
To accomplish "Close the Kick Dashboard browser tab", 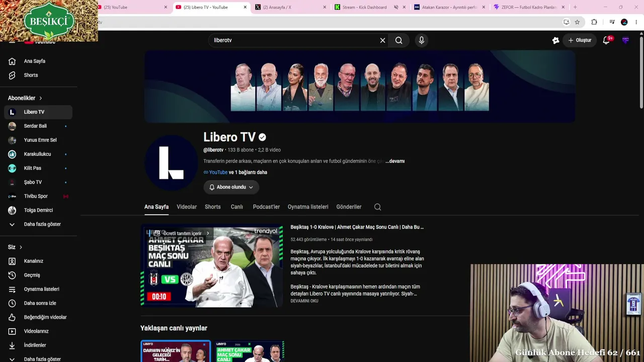I will click(404, 8).
